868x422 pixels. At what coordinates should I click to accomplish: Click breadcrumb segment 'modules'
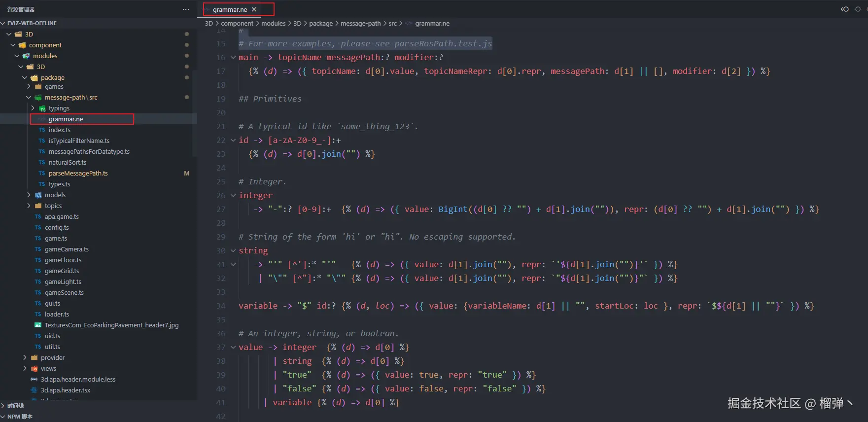(x=274, y=23)
